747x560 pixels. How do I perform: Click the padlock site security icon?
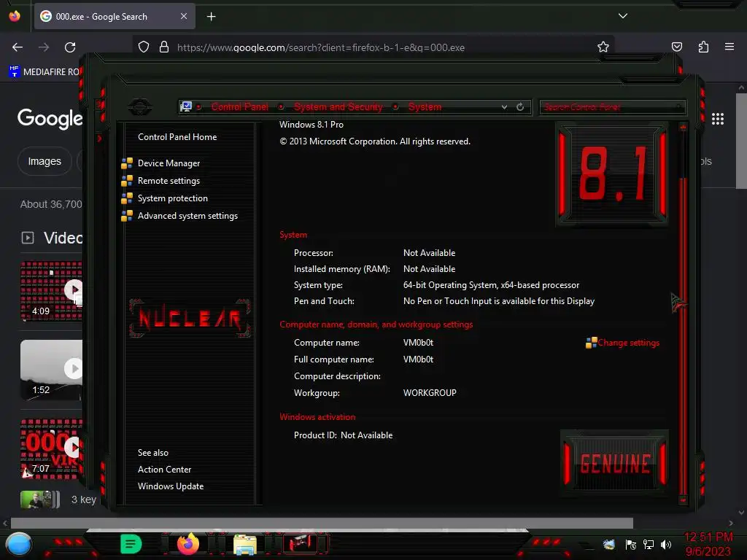(x=164, y=47)
